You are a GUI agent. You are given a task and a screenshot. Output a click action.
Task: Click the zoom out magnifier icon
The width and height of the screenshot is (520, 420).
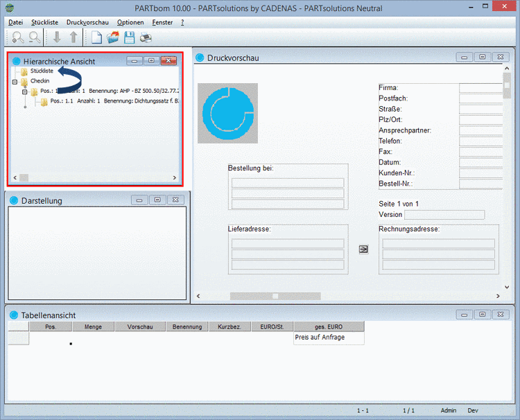(x=35, y=37)
